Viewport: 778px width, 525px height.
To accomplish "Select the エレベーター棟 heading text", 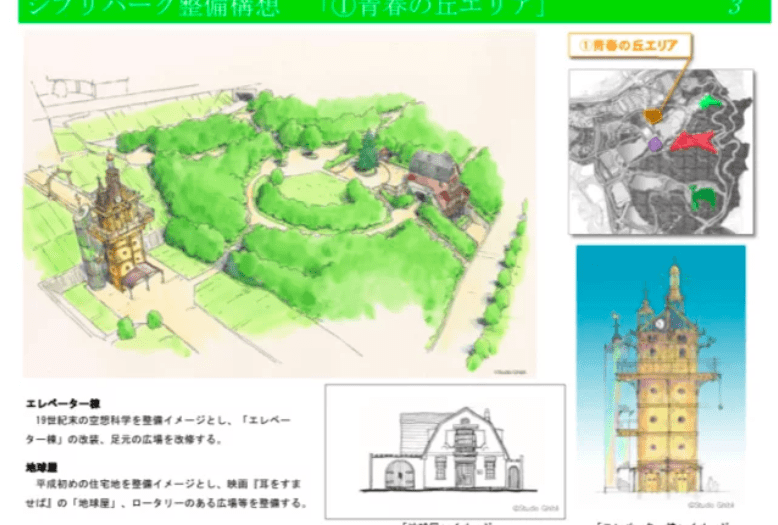I will pos(63,403).
